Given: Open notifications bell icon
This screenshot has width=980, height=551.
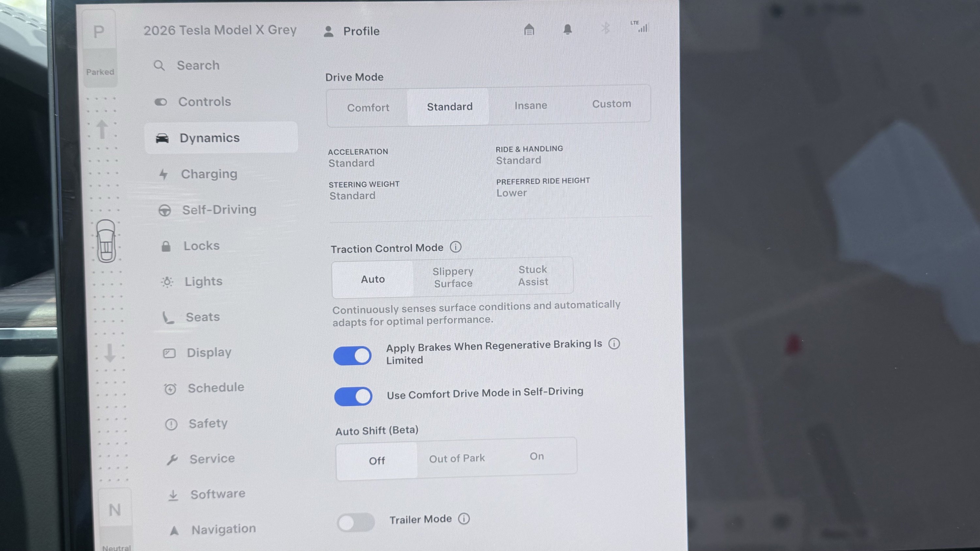Looking at the screenshot, I should click(x=567, y=29).
